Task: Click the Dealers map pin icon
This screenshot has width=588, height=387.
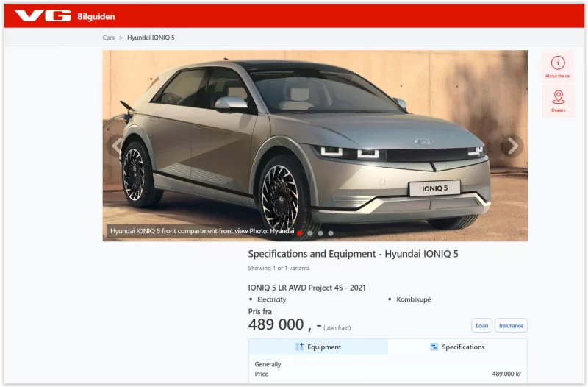Action: [x=558, y=97]
